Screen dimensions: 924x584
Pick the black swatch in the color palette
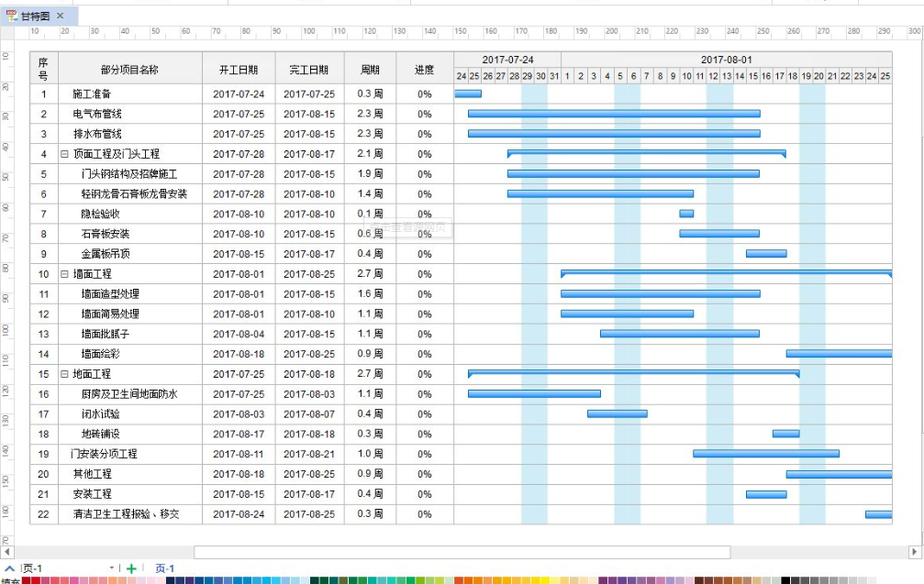click(x=785, y=580)
